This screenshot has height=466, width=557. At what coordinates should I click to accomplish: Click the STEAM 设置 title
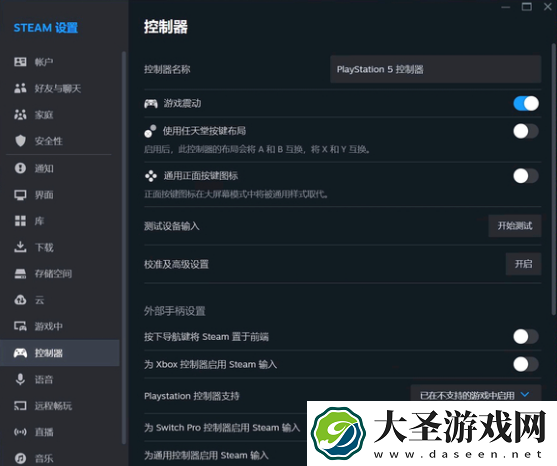46,28
